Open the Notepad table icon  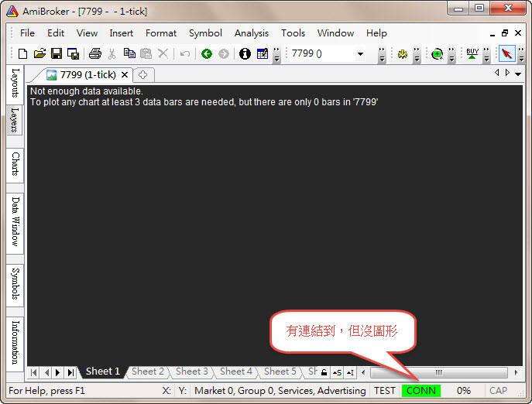[x=263, y=53]
